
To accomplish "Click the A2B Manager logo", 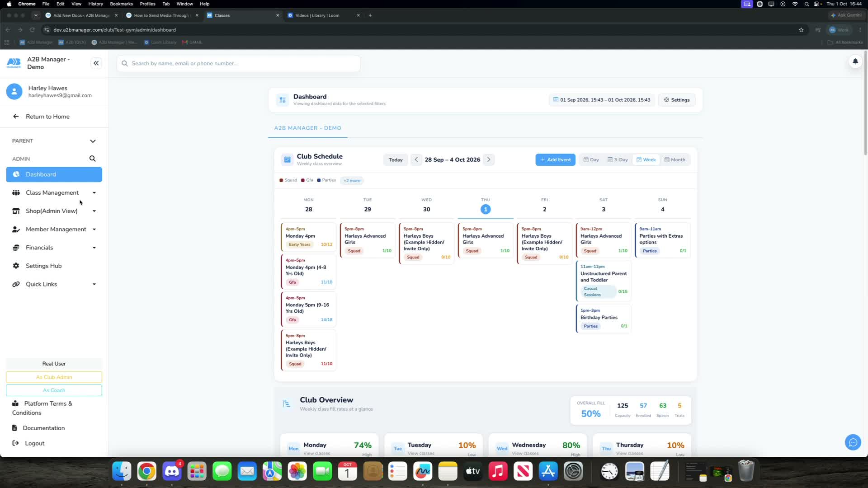I will 14,63.
